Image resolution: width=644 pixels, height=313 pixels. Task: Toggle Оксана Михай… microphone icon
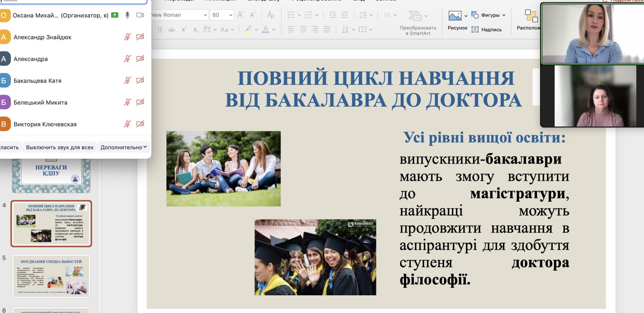[127, 15]
